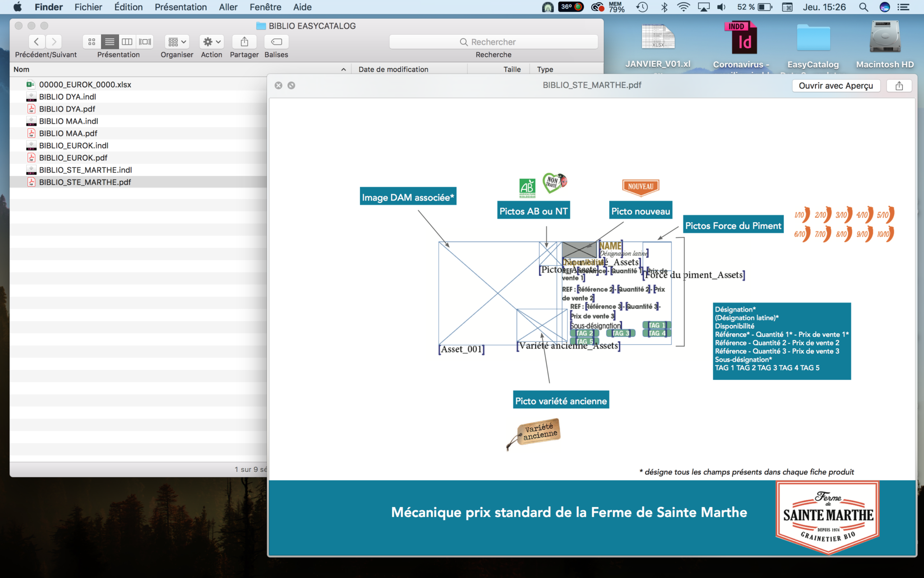This screenshot has height=578, width=924.
Task: Click the Partager share toolbar button
Action: tap(244, 42)
